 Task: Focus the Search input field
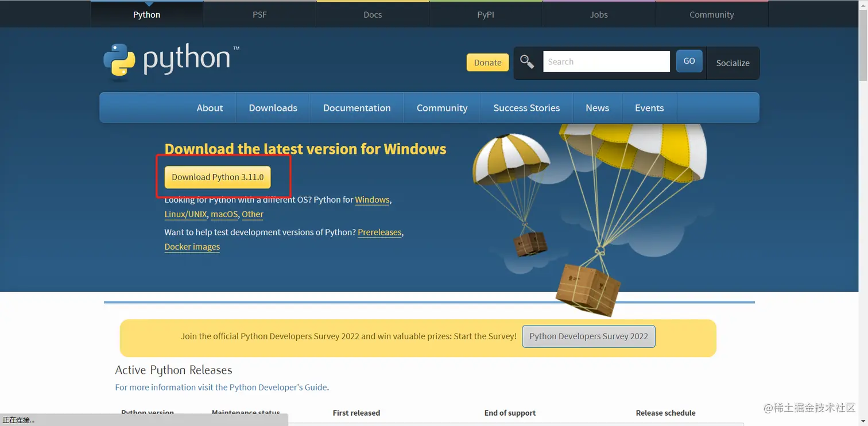pyautogui.click(x=606, y=61)
